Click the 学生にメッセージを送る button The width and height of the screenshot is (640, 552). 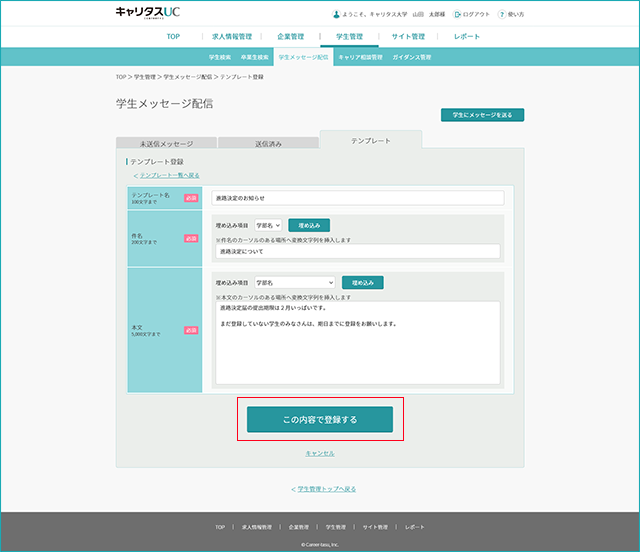pyautogui.click(x=482, y=115)
